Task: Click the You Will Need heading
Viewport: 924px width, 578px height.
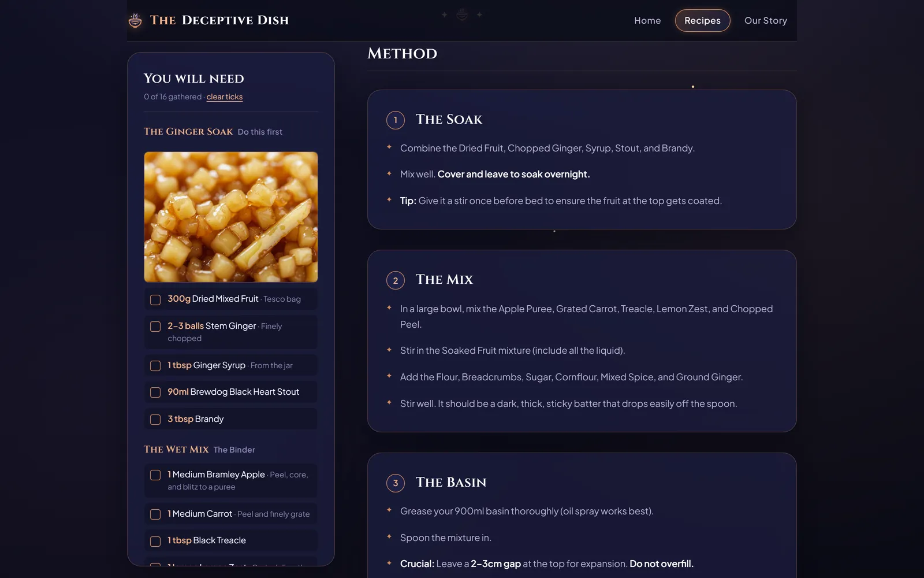Action: (x=194, y=79)
